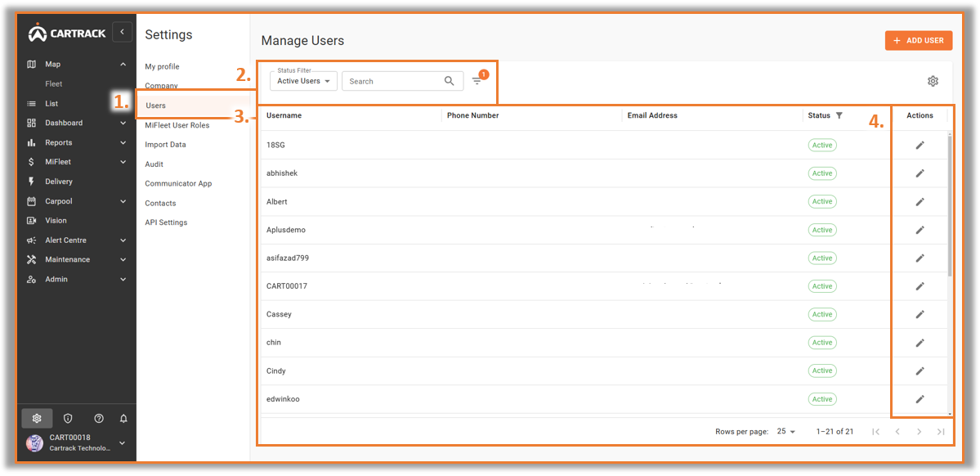Screen dimensions: 980x476
Task: Open the Status Filter Active Users dropdown
Action: 304,81
